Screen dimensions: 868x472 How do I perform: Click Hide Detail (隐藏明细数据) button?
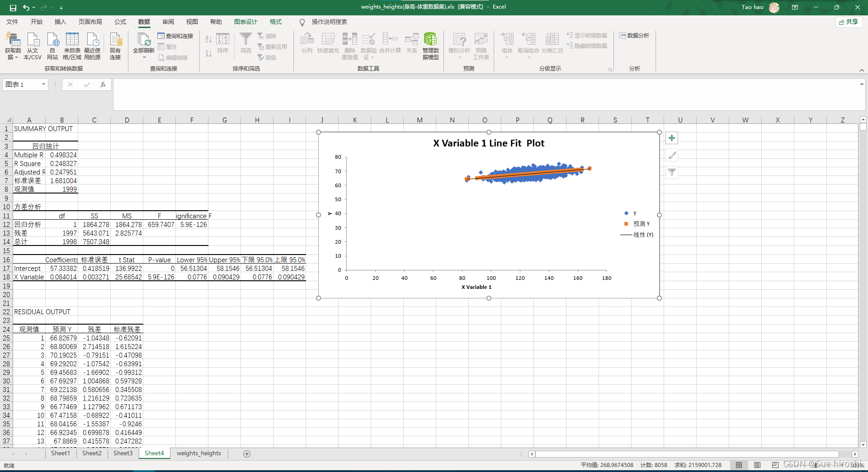point(587,46)
